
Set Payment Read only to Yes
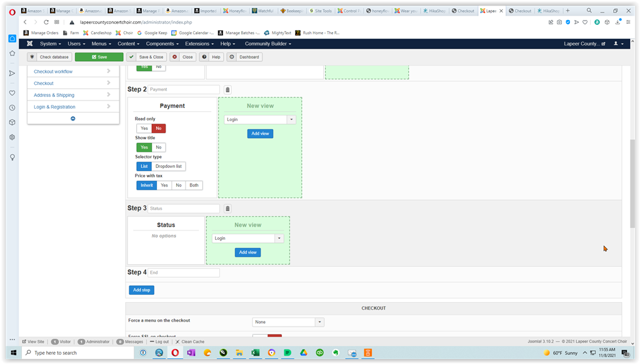(x=144, y=129)
